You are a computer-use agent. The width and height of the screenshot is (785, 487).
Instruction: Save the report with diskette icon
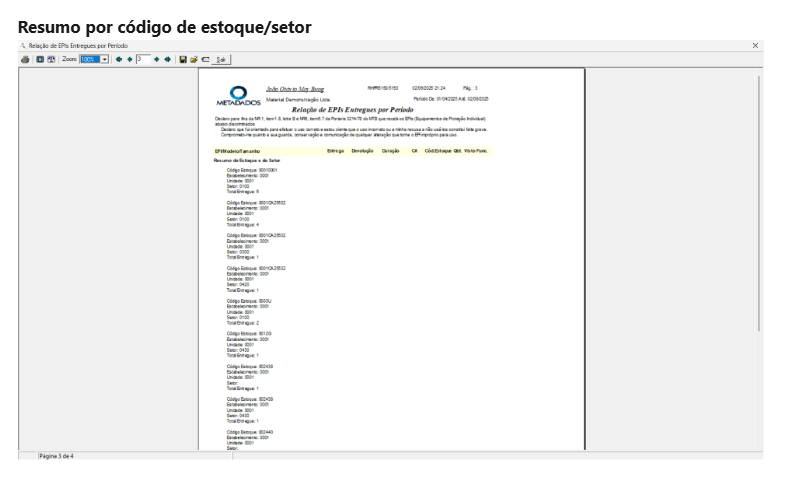click(x=183, y=60)
